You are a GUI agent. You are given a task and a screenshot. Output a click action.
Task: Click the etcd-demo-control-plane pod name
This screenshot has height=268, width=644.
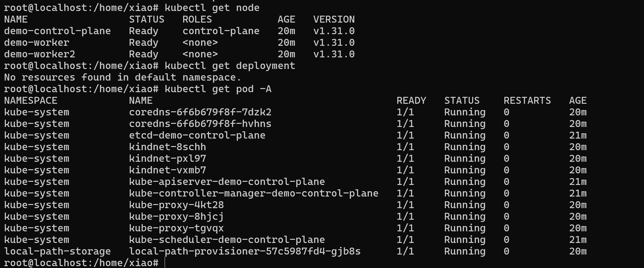coord(197,135)
